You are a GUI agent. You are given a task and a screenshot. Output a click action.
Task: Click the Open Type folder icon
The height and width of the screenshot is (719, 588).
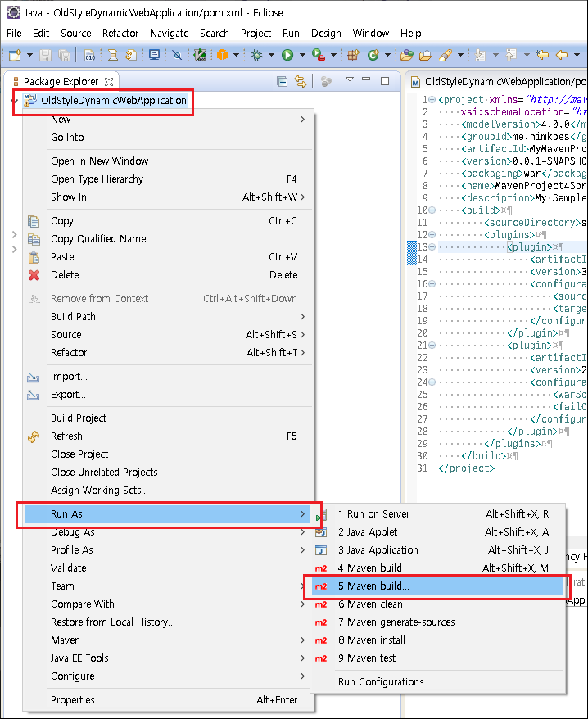(406, 56)
